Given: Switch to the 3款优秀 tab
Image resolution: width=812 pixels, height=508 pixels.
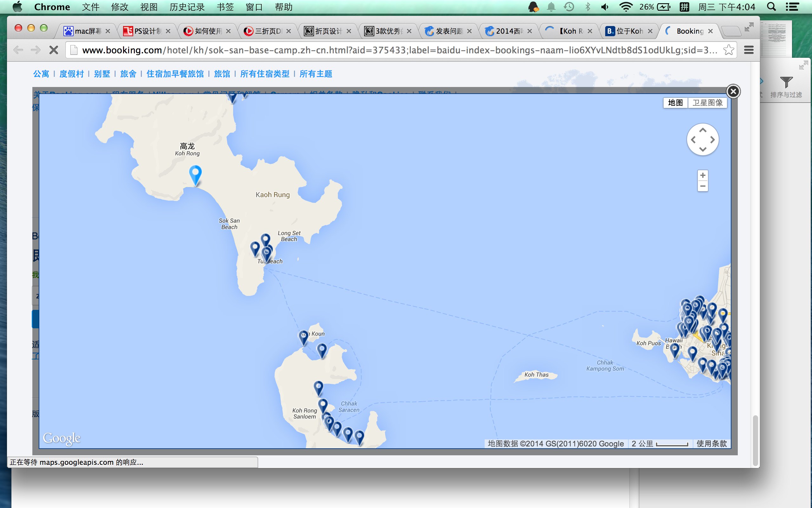Looking at the screenshot, I should [x=389, y=31].
